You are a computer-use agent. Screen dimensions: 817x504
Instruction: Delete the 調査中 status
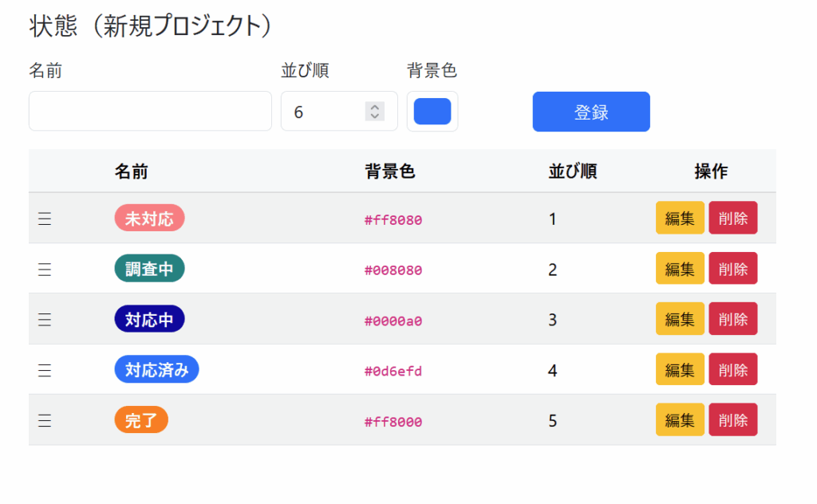732,269
